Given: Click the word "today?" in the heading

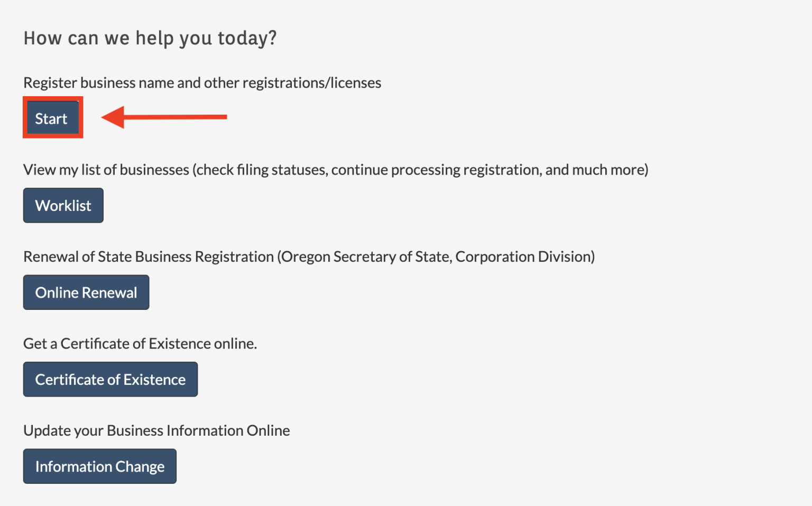Looking at the screenshot, I should click(247, 38).
